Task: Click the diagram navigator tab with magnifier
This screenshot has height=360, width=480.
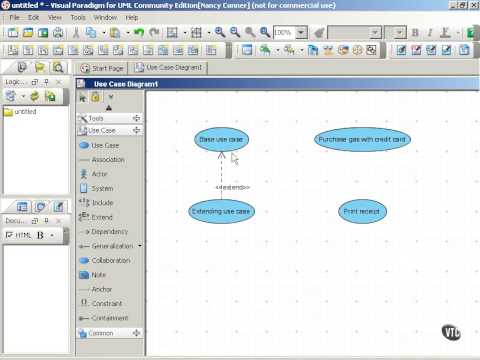Action: coord(58,68)
